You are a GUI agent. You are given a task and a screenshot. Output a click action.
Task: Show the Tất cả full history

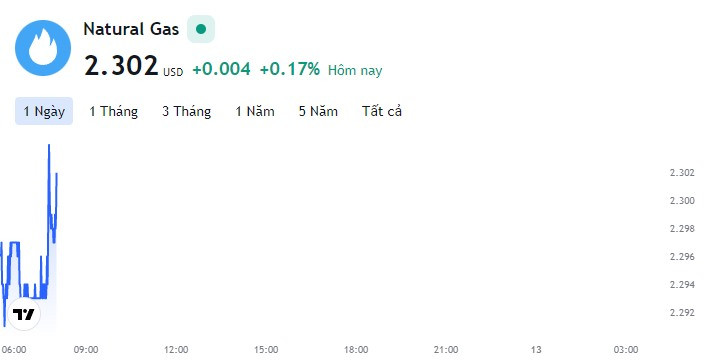coord(382,111)
